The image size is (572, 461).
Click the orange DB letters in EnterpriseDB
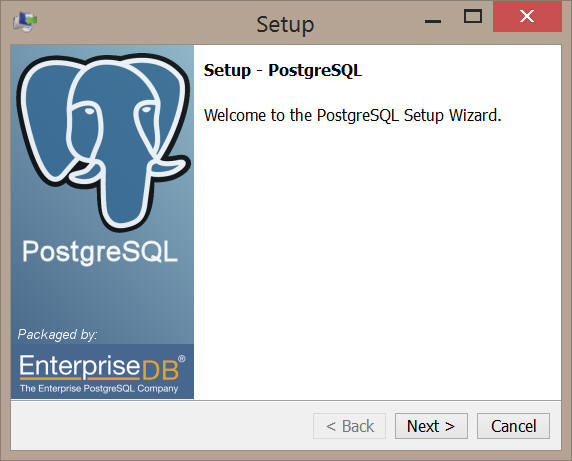pyautogui.click(x=160, y=370)
